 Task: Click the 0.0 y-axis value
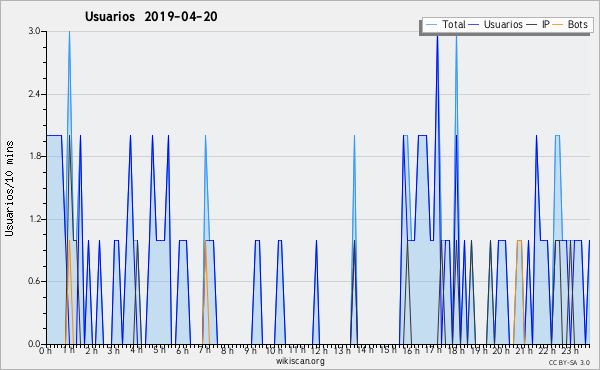34,344
